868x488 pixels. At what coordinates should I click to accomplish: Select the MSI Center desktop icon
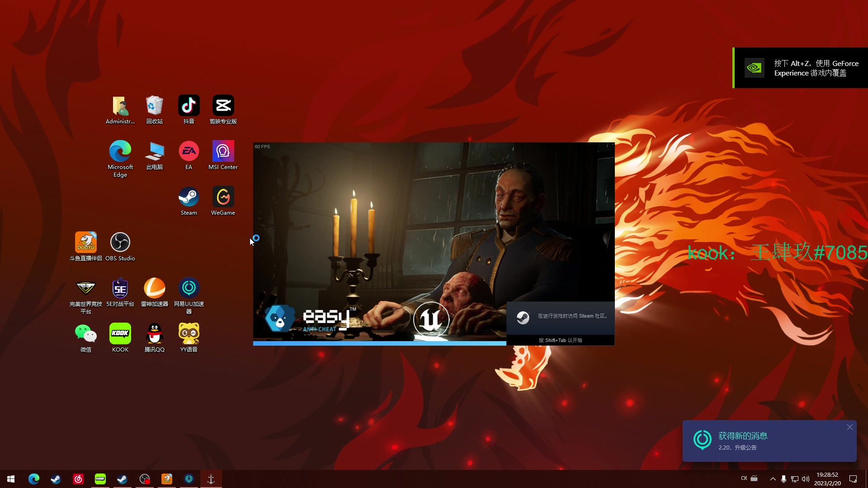(223, 155)
